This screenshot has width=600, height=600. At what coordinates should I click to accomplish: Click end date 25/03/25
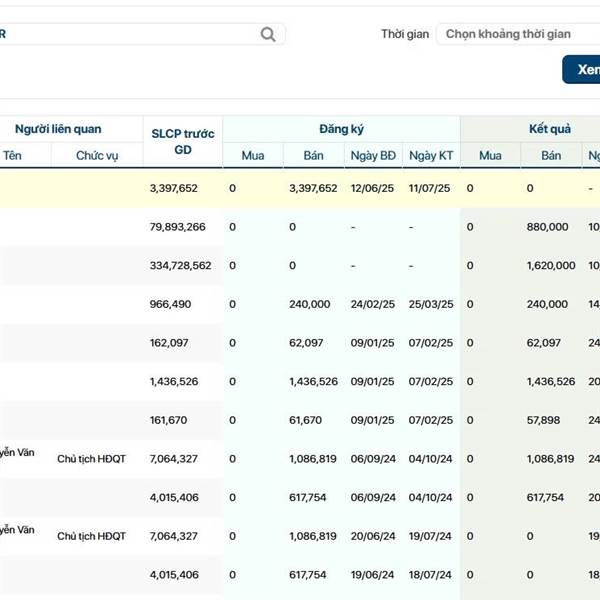(x=430, y=304)
